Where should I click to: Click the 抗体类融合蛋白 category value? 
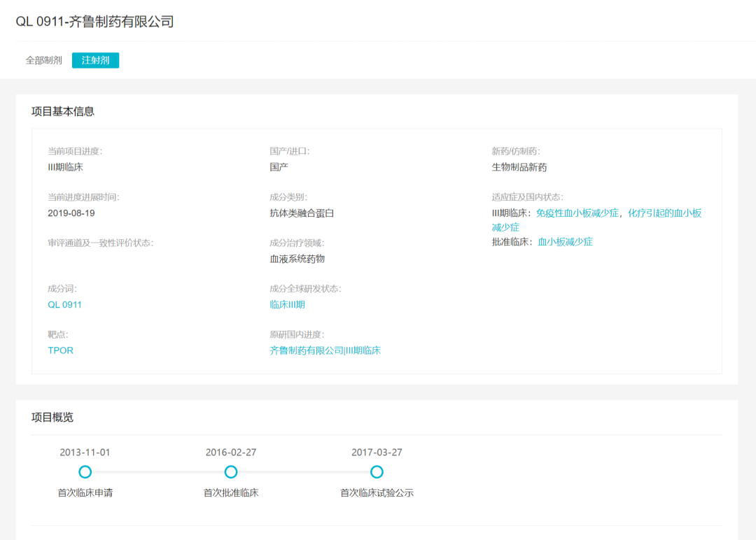302,213
